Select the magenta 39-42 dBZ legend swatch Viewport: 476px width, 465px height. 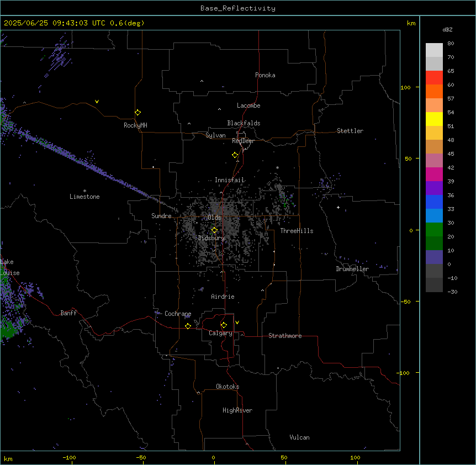434,174
